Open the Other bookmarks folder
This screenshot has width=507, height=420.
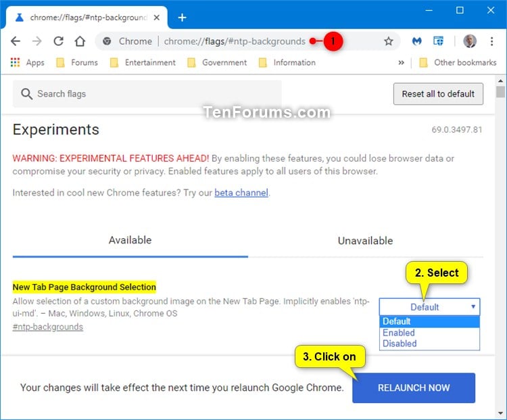[x=458, y=62]
